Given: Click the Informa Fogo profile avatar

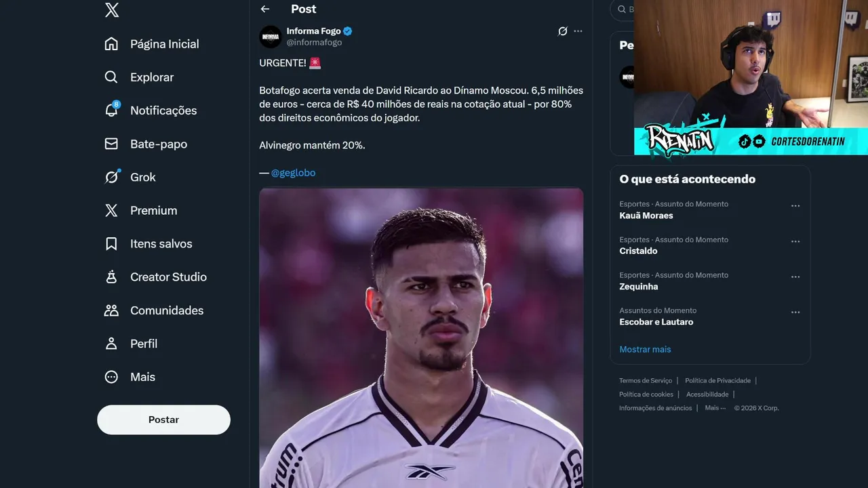Looking at the screenshot, I should (271, 37).
